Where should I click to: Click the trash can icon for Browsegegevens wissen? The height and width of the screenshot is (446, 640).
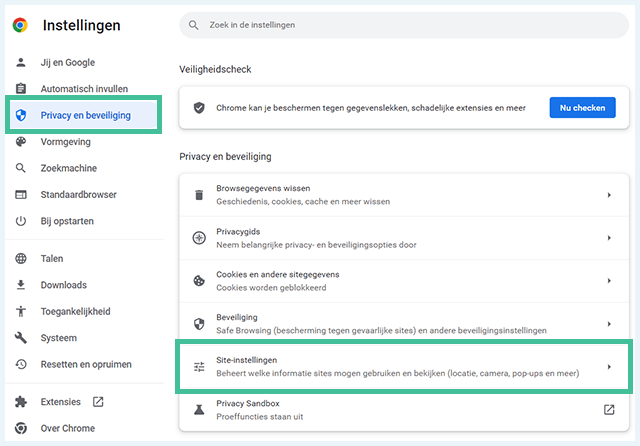tap(199, 195)
